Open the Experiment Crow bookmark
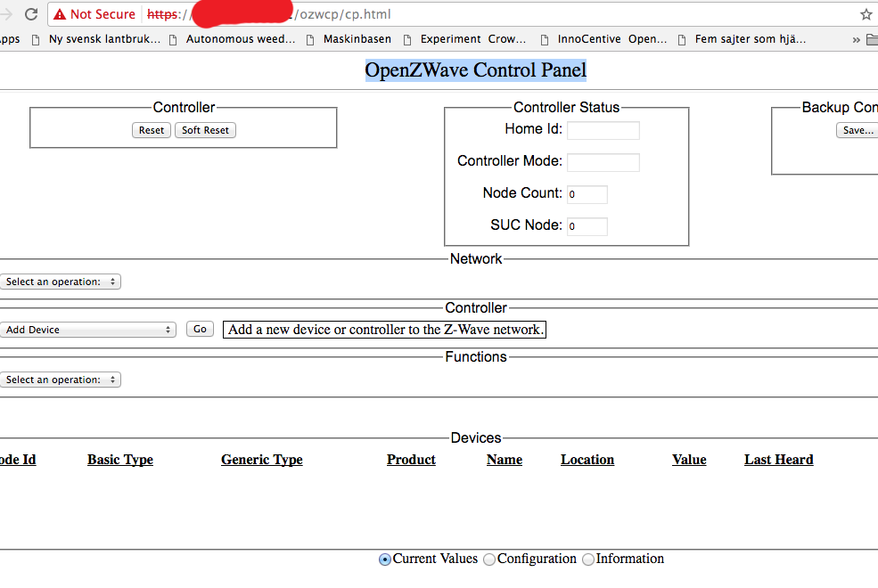Viewport: 878px width, 588px height. pos(464,39)
